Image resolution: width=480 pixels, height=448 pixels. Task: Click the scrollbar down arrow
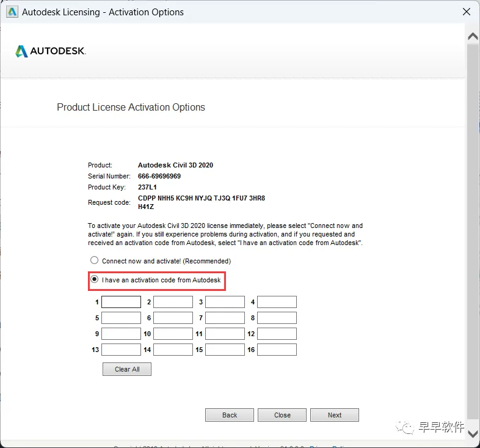coord(473,434)
